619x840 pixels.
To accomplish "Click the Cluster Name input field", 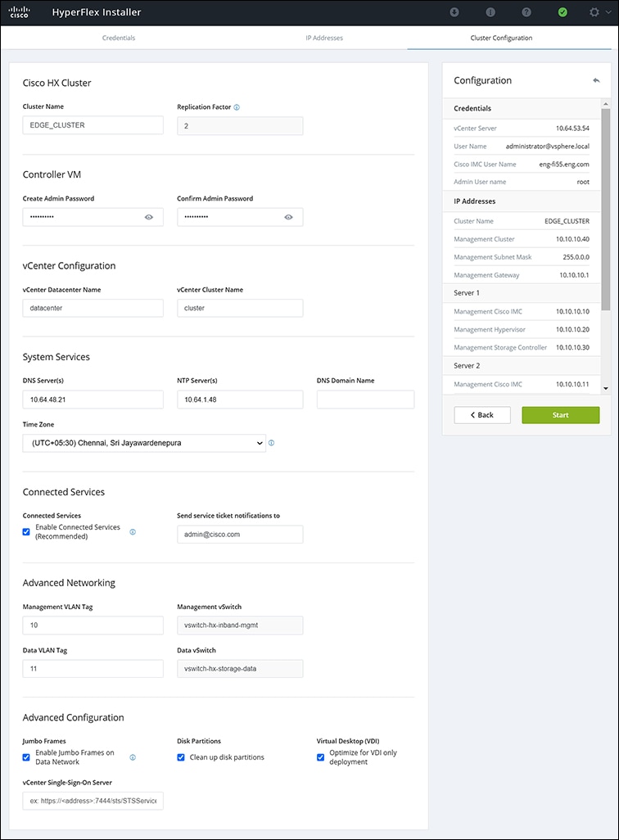I will click(x=93, y=125).
